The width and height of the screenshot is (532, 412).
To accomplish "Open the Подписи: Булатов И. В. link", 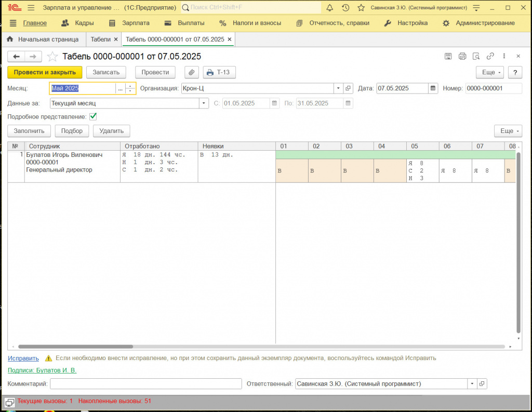I will pyautogui.click(x=42, y=370).
